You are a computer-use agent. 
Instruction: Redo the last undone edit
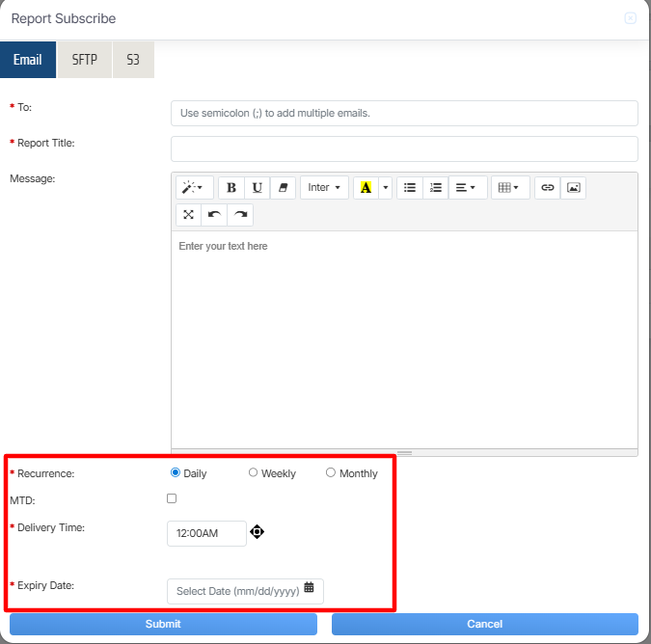click(x=240, y=214)
